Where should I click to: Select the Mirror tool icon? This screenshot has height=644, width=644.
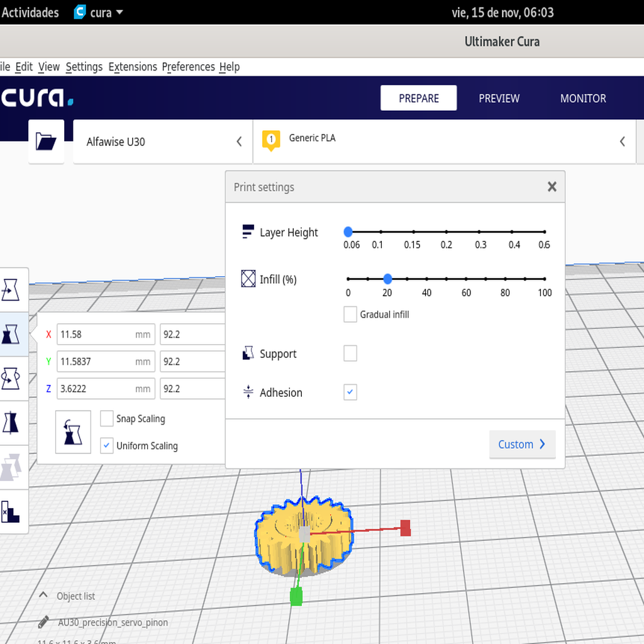point(11,423)
